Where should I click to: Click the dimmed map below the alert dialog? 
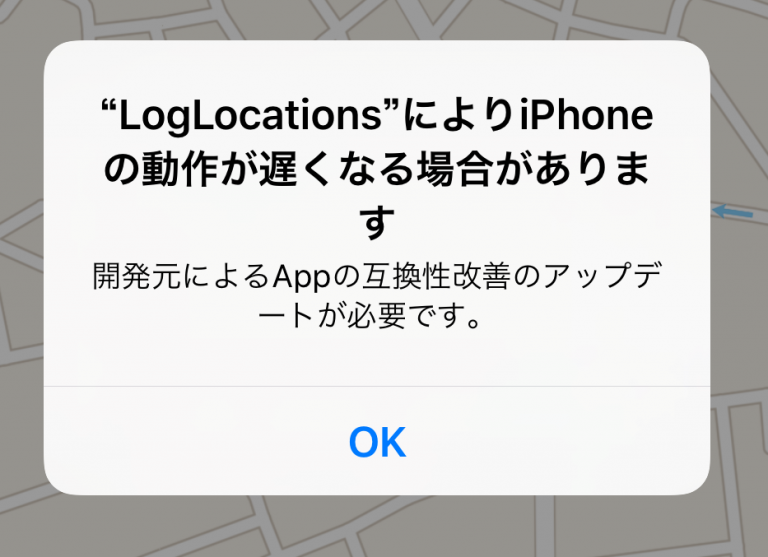pyautogui.click(x=377, y=527)
